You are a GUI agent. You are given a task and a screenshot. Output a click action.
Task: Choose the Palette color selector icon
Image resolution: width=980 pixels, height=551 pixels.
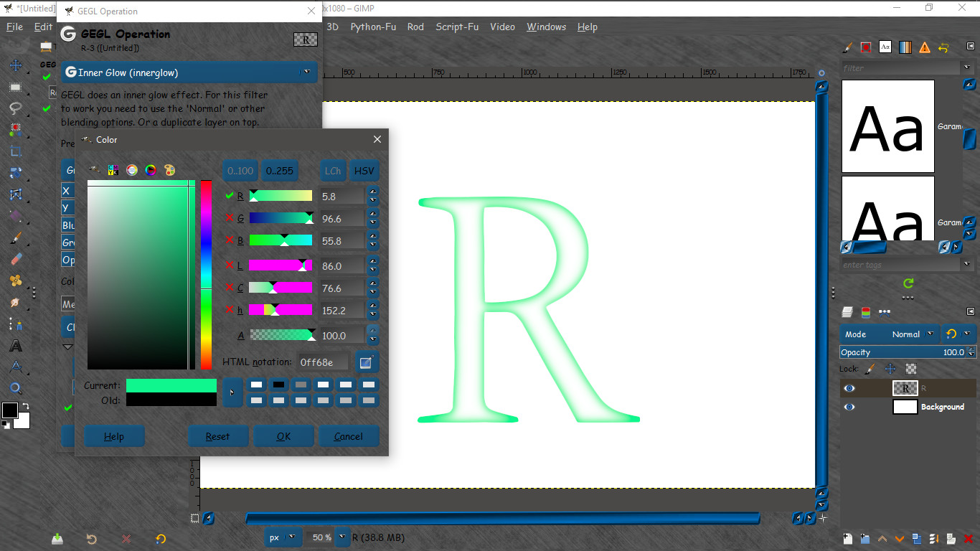tap(169, 170)
